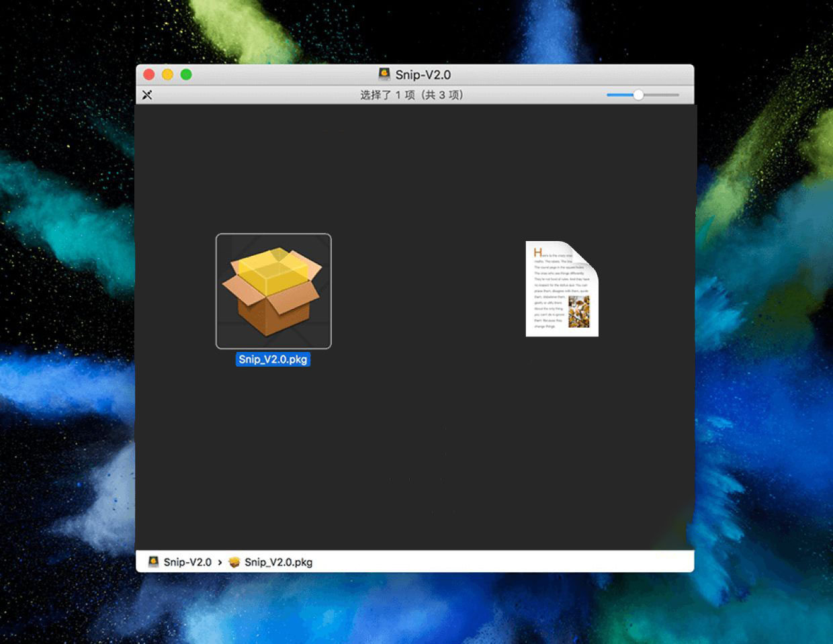Select Snip-V2.0 in the bottom path bar
Viewport: 833px width, 644px height.
pos(180,562)
